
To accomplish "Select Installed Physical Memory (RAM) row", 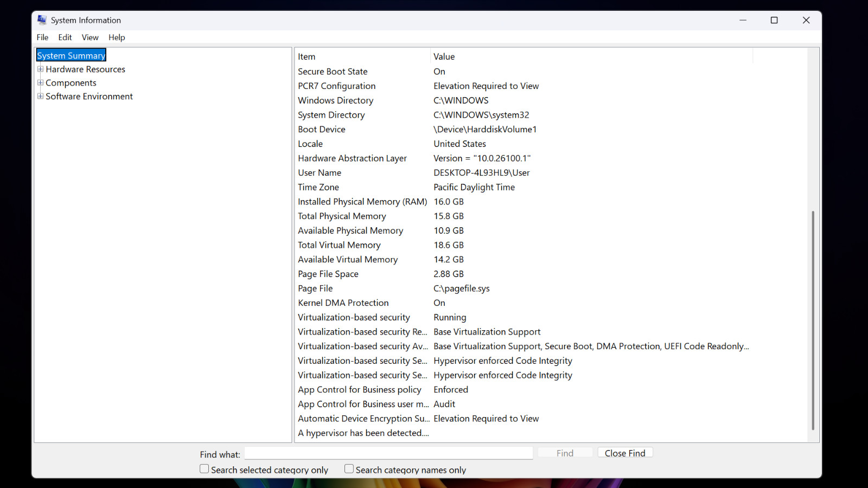I will tap(524, 202).
